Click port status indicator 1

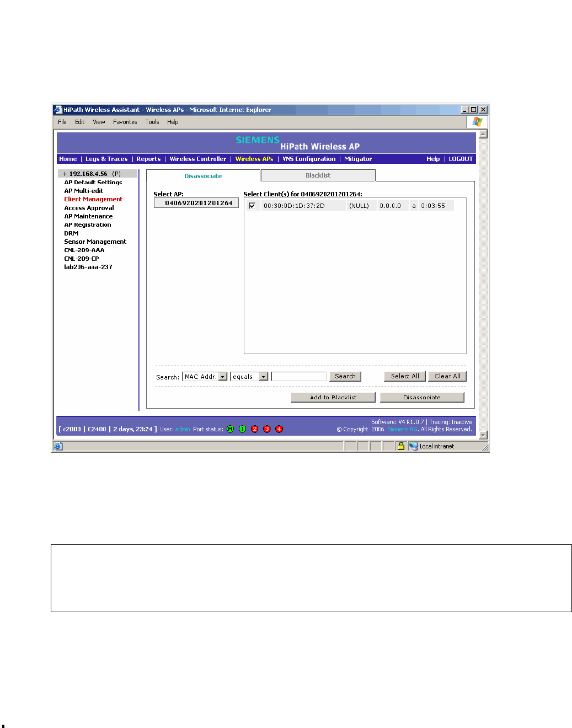(x=242, y=429)
